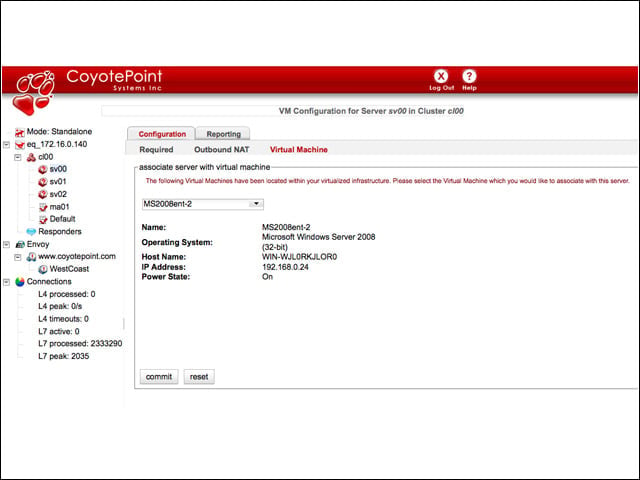Click the www.coyotepoint.com site icon
640x480 pixels.
pos(31,257)
